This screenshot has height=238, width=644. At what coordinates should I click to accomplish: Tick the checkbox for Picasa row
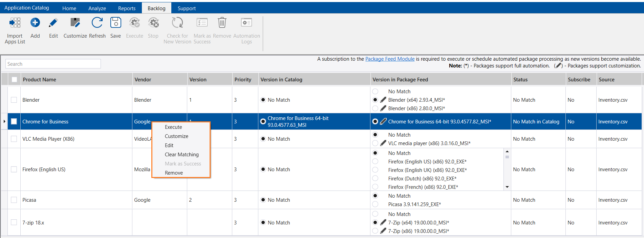point(14,200)
